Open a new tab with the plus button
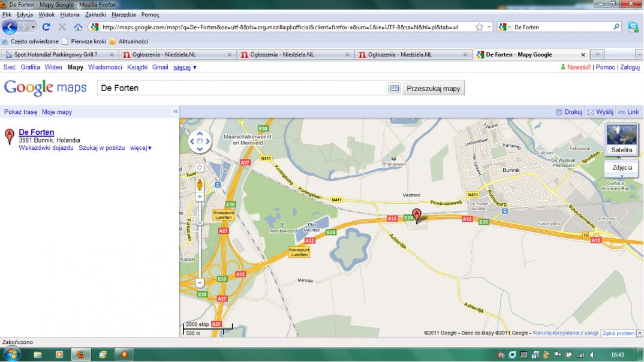 598,55
